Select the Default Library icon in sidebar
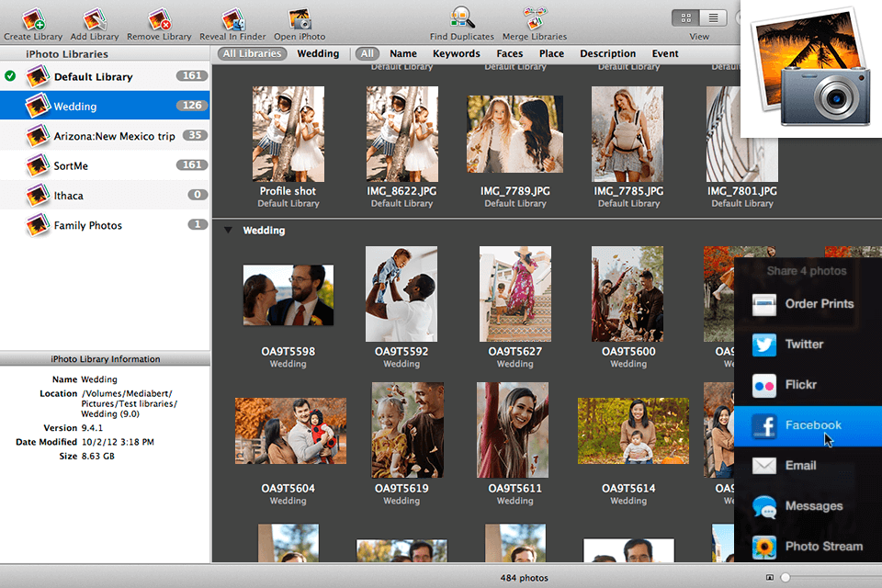This screenshot has width=882, height=588. point(37,76)
